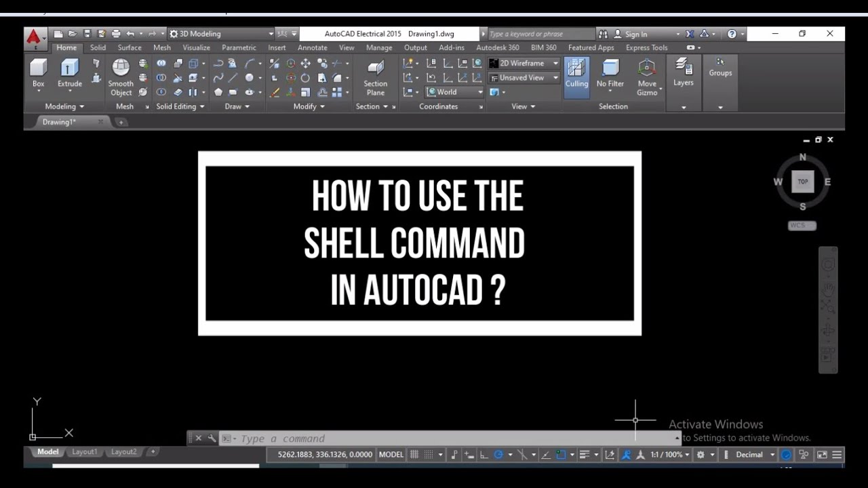This screenshot has width=868, height=488.
Task: Toggle snap mode in status bar
Action: pyautogui.click(x=429, y=455)
